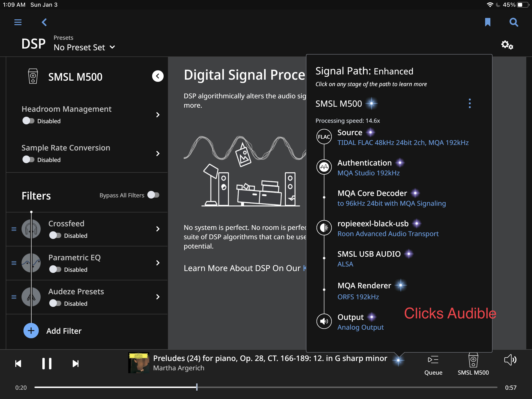Click TIDAL FLAC 48kHz source details link
The height and width of the screenshot is (399, 532).
(403, 143)
